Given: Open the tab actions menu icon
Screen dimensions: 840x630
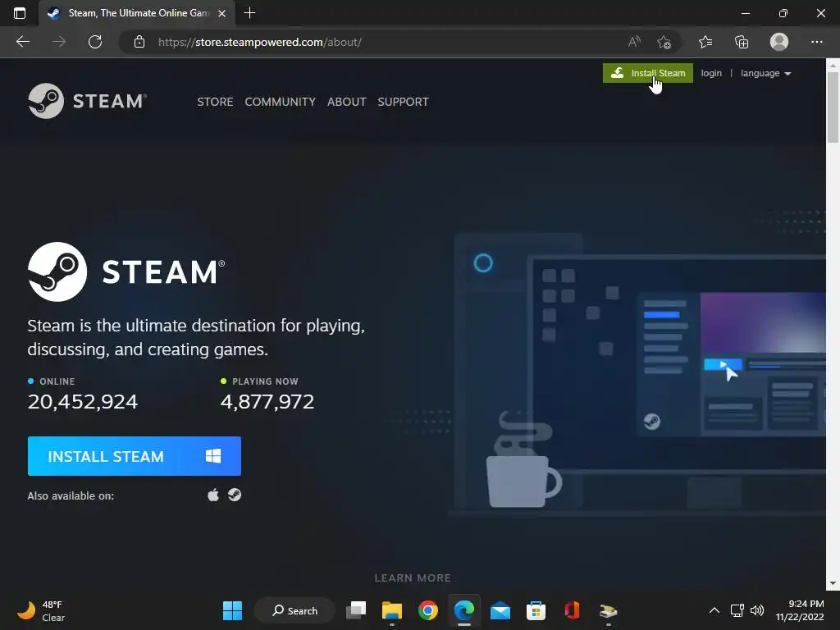Looking at the screenshot, I should click(20, 13).
